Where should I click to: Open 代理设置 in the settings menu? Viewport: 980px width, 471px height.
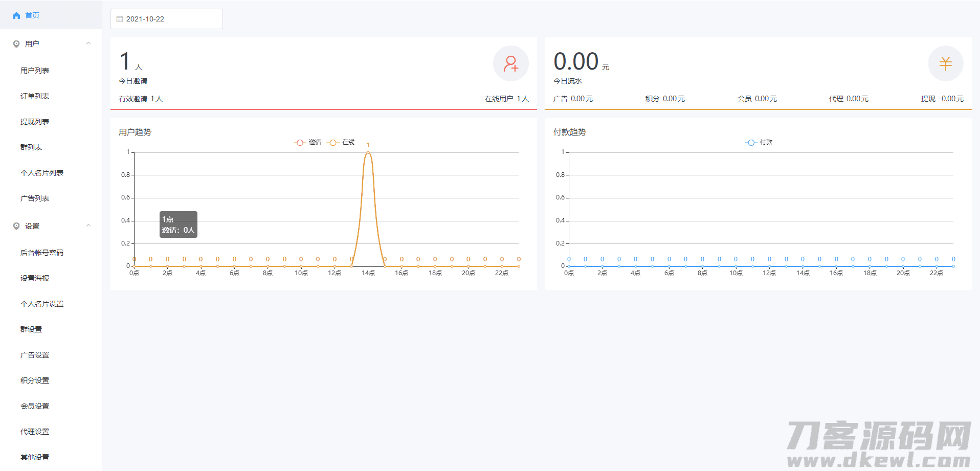click(35, 432)
